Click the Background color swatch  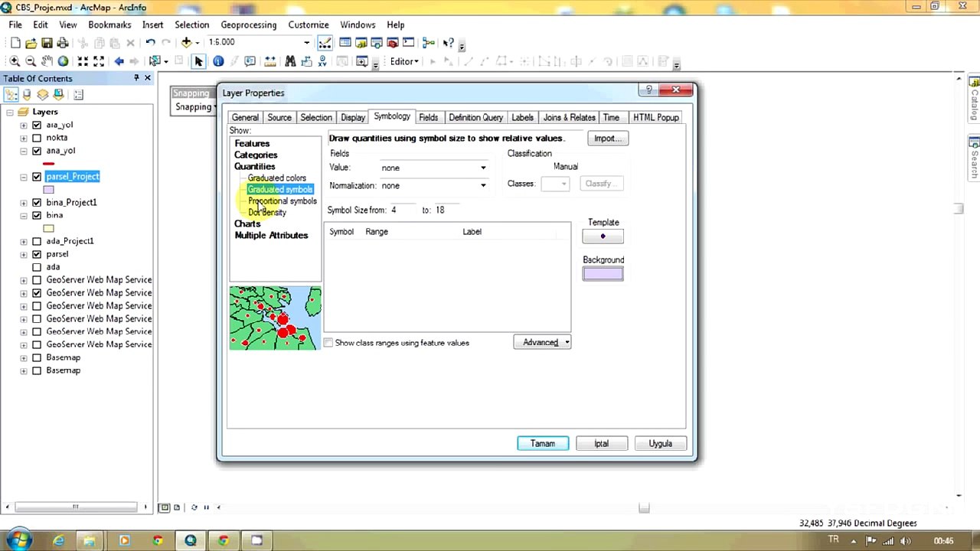(x=603, y=274)
